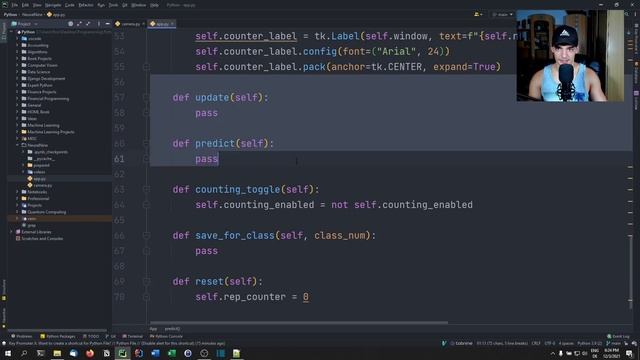Screen dimensions: 640x360
Task: Click self.rep_counter line 70 in editor
Action: pos(251,297)
